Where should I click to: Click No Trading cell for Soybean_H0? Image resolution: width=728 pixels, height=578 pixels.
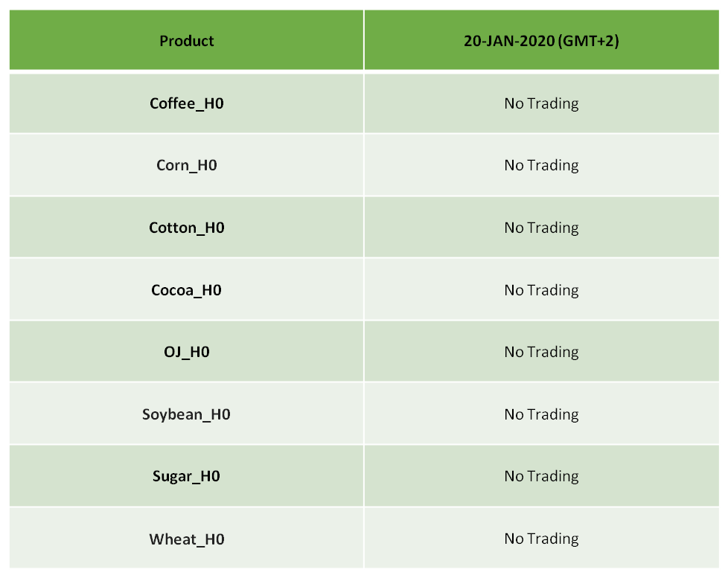click(541, 414)
